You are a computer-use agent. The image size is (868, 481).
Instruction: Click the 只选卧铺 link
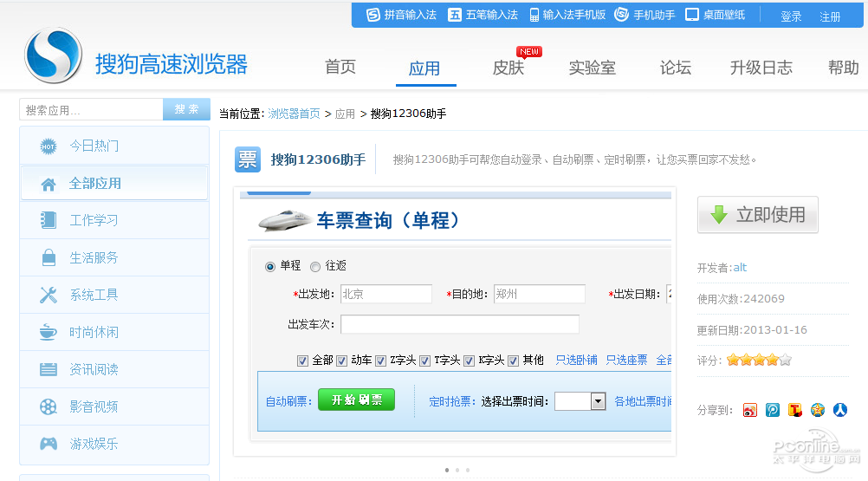pos(576,361)
